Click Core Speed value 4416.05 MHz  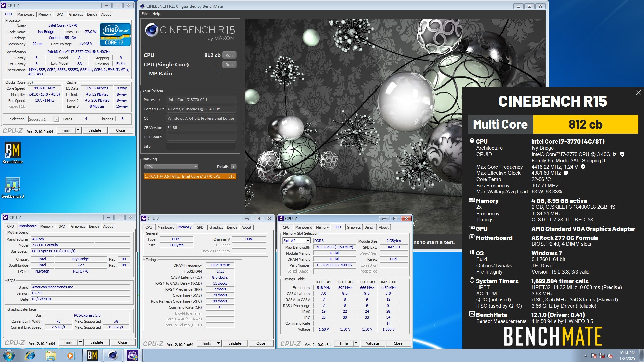point(44,88)
